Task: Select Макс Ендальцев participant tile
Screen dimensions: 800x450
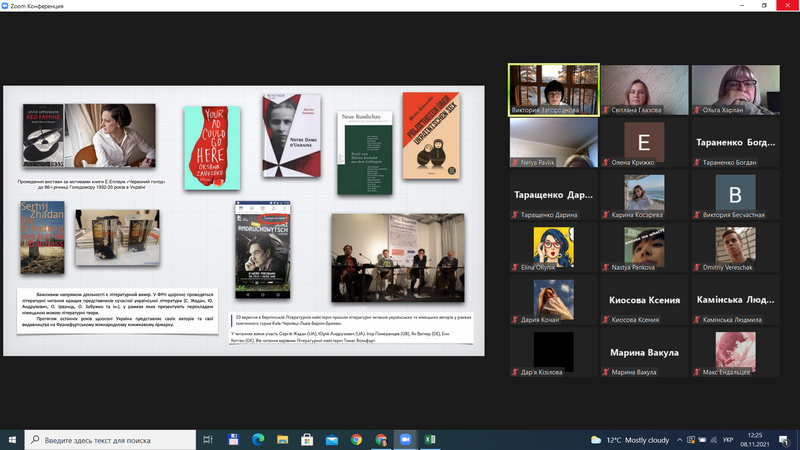Action: (736, 353)
